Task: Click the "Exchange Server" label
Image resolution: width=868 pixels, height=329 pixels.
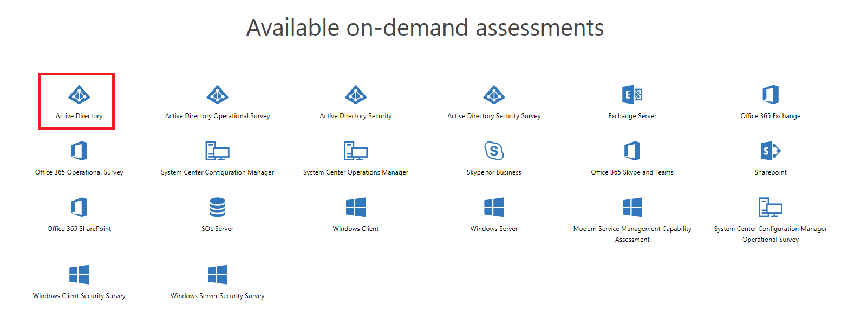Action: coord(632,116)
